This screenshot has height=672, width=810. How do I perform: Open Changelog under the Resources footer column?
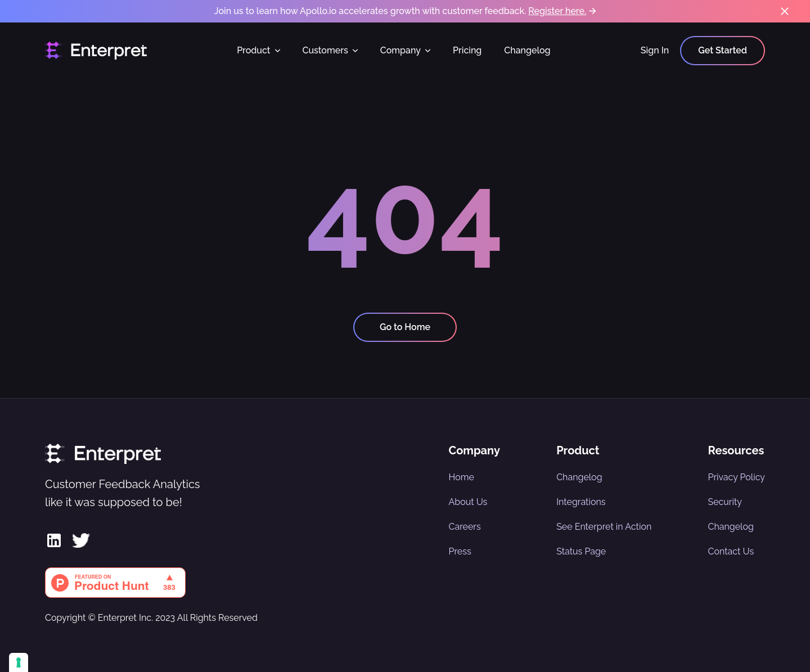pos(731,526)
